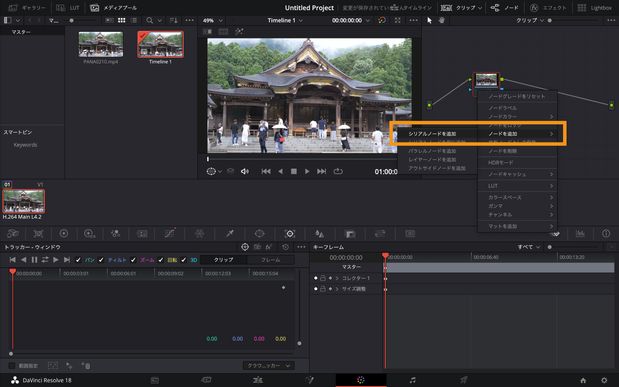Toggle viewer bypass color grades icon
This screenshot has width=619, height=387.
382,20
